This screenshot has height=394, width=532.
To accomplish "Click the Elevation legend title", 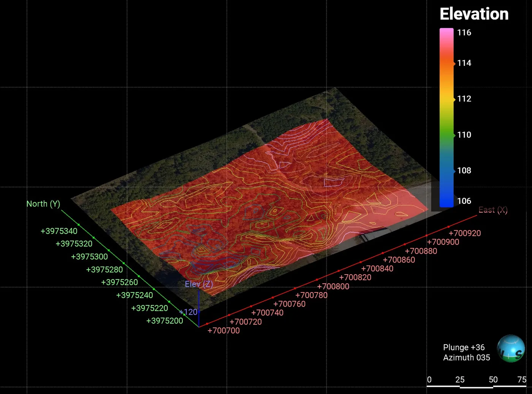I will click(x=474, y=14).
